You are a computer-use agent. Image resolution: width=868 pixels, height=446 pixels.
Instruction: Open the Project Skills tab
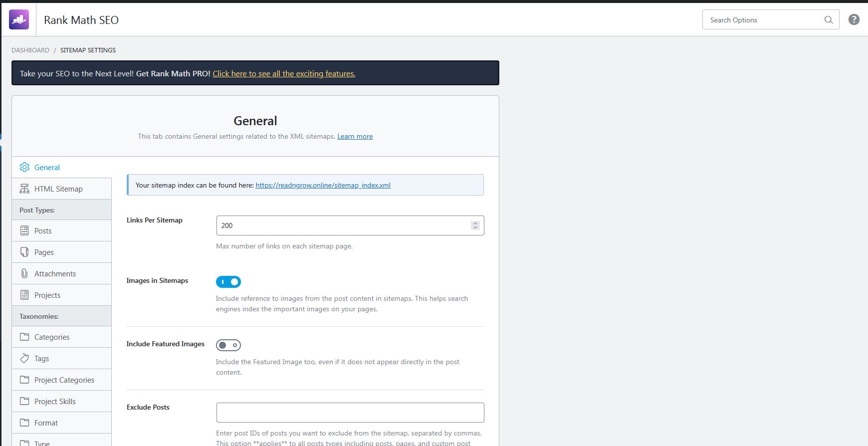pos(62,401)
